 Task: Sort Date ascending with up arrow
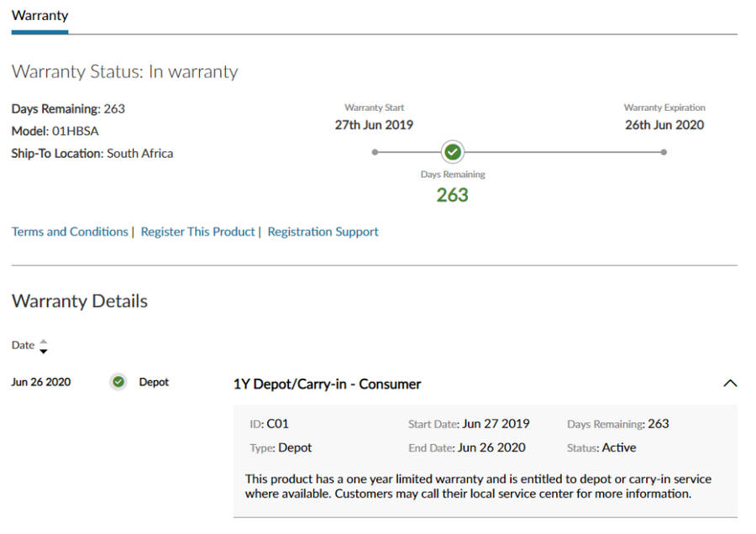coord(44,341)
